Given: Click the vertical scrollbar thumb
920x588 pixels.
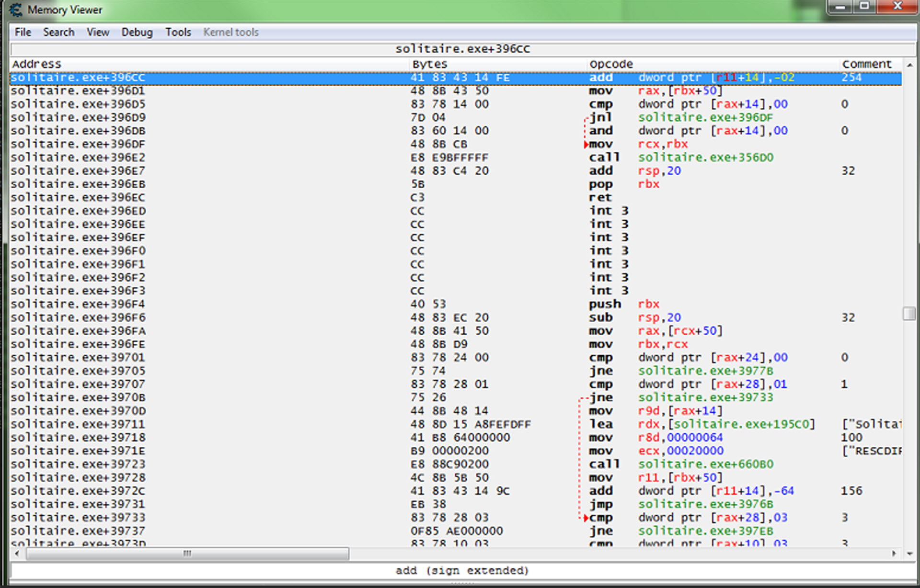Looking at the screenshot, I should [x=909, y=314].
